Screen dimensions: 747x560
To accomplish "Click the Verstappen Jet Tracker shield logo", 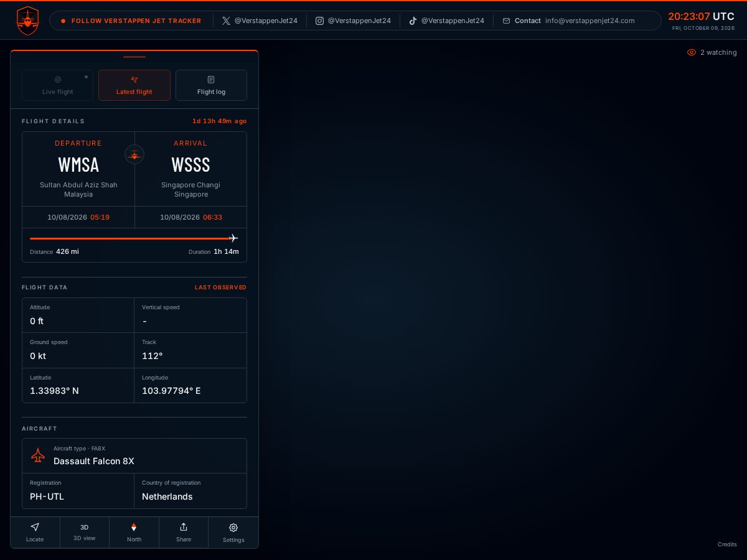I will pos(27,21).
